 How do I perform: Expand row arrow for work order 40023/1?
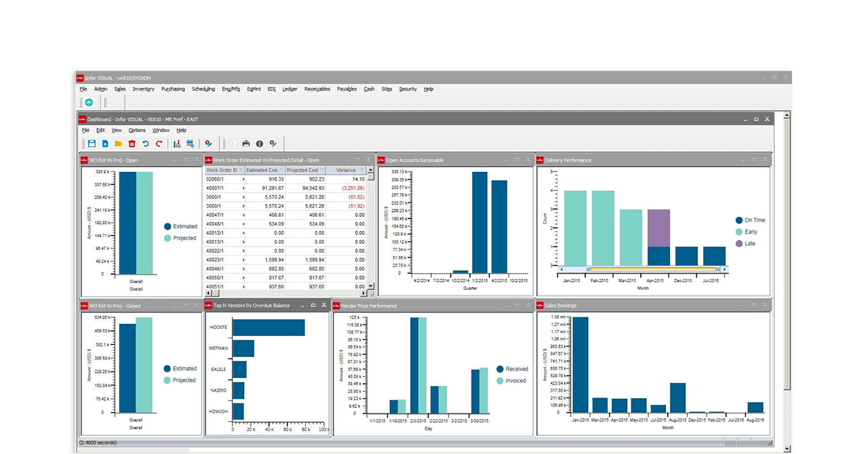(244, 260)
